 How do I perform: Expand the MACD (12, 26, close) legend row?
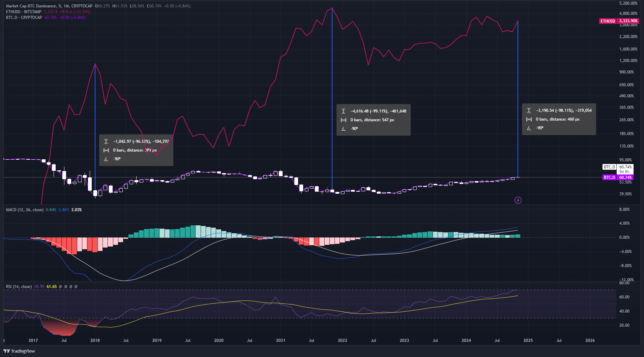tap(24, 209)
